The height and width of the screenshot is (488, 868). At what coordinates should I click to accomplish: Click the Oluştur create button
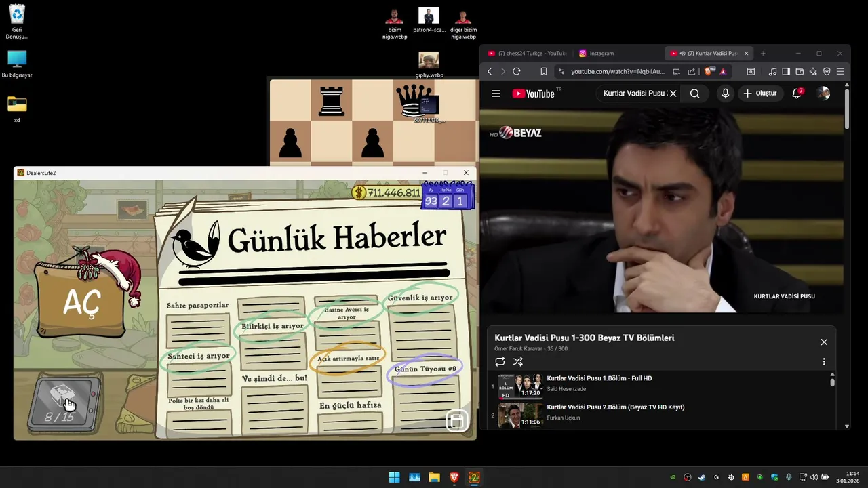click(759, 94)
